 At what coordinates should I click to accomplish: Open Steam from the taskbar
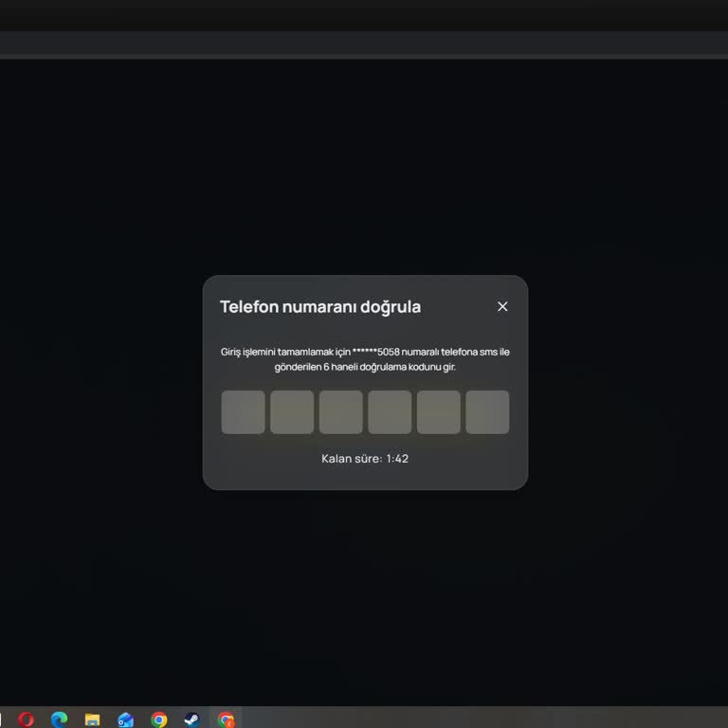192,719
